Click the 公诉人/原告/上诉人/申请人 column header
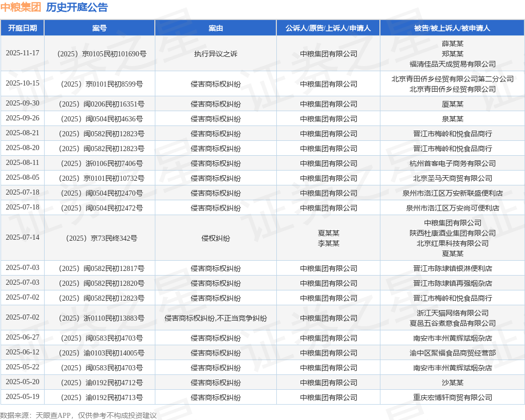The image size is (525, 420). click(x=328, y=28)
